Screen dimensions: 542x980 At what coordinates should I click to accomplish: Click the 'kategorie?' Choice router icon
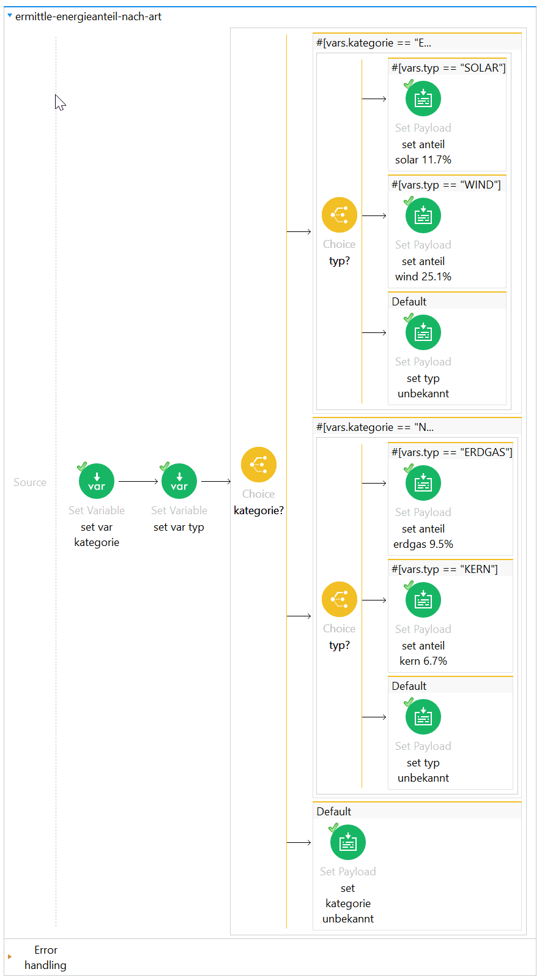pyautogui.click(x=259, y=465)
